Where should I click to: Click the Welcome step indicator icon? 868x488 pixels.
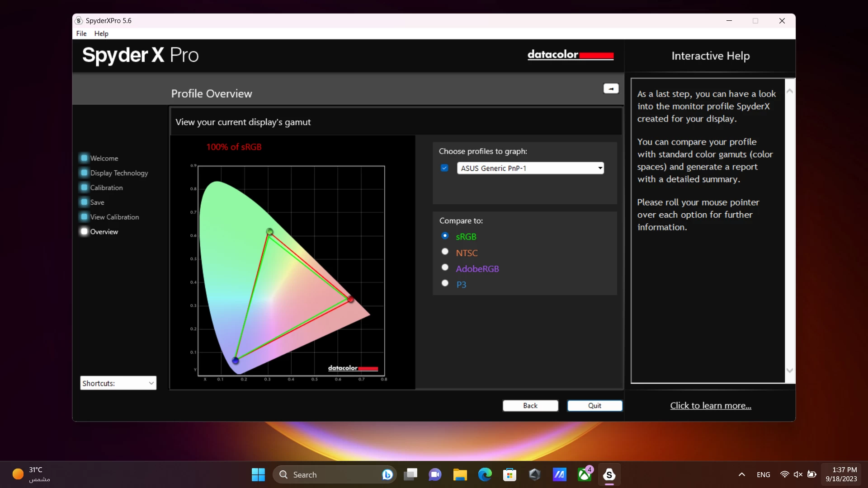84,158
